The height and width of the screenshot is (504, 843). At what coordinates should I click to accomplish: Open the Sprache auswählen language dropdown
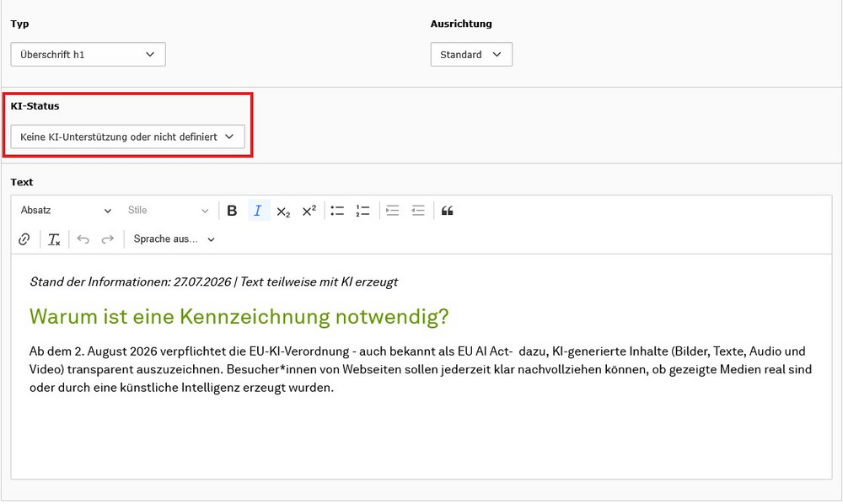(174, 239)
